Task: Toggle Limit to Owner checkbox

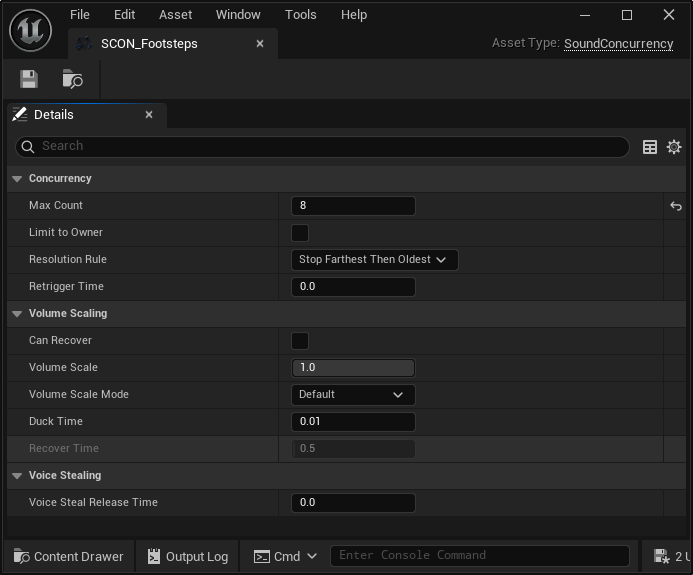Action: tap(300, 233)
